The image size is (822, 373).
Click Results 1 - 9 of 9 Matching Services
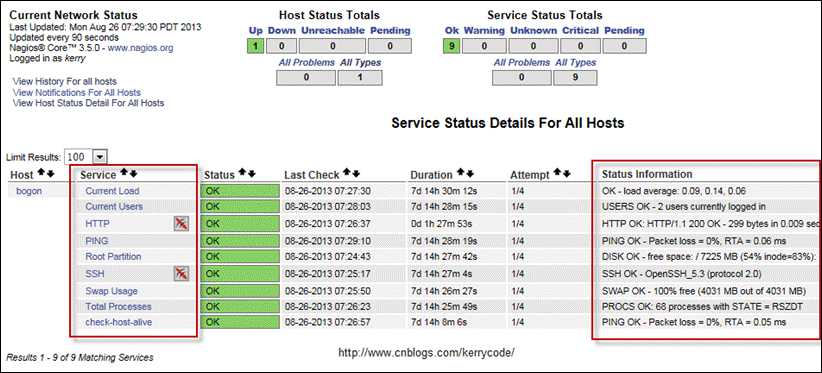(80, 357)
